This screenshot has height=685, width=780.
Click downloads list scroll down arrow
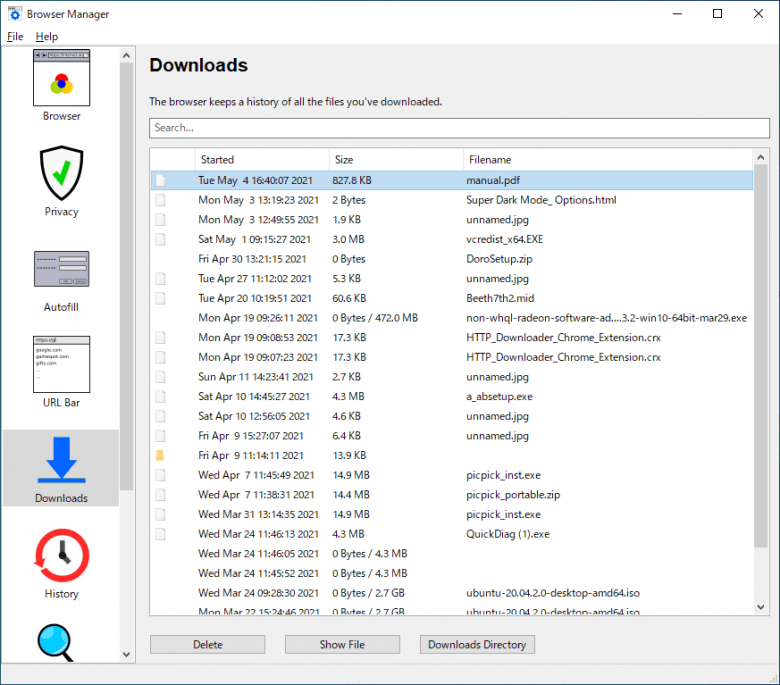tap(761, 606)
